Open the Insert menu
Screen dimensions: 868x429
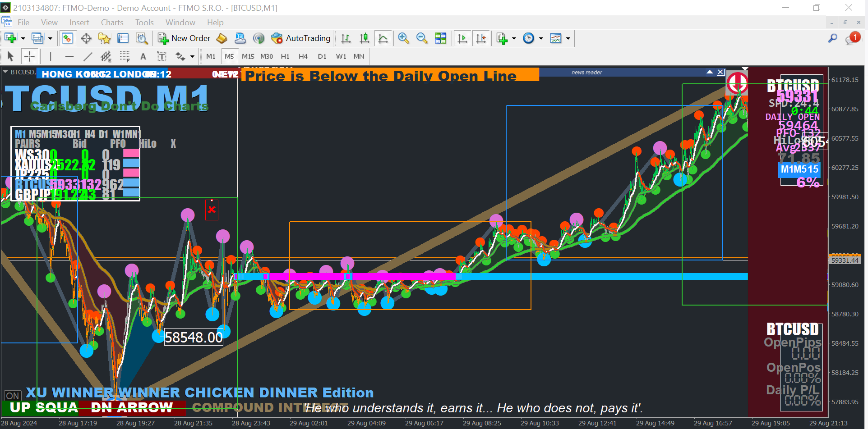click(x=79, y=23)
